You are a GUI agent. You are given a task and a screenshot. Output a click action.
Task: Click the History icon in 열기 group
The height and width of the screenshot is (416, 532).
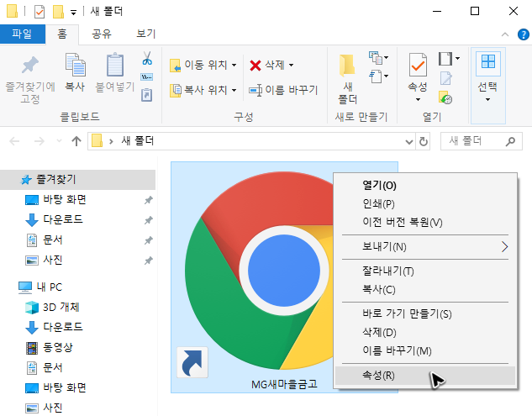(445, 97)
